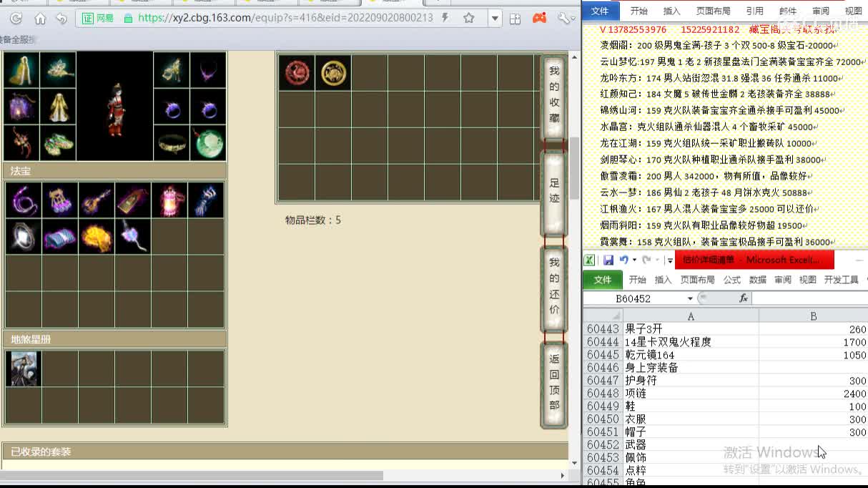
Task: Open Word 页面布局 ribbon tab
Action: tap(713, 11)
